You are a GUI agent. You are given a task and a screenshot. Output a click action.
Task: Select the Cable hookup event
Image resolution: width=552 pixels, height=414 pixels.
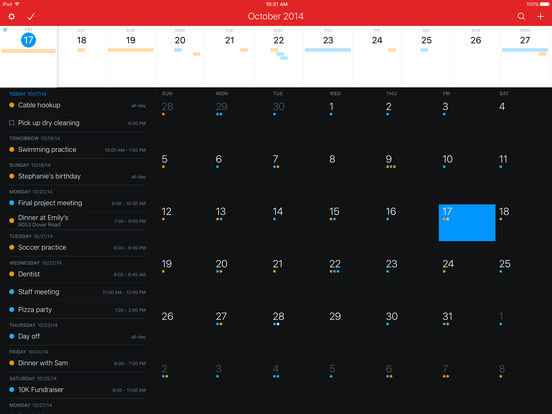coord(77,105)
